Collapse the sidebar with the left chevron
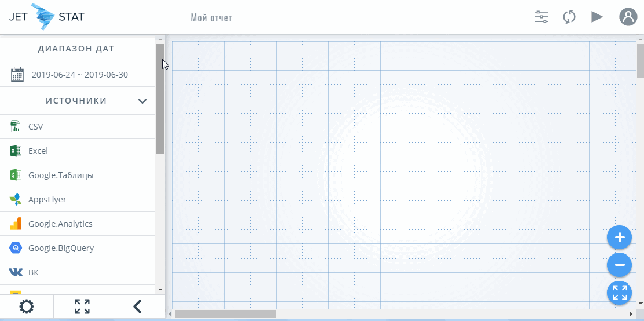Image resolution: width=644 pixels, height=321 pixels. tap(137, 307)
